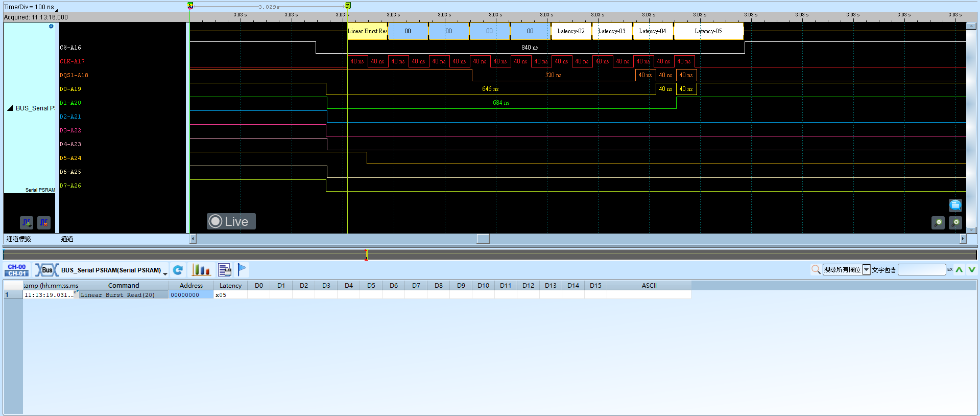
Task: Save the report list to file
Action: 225,270
